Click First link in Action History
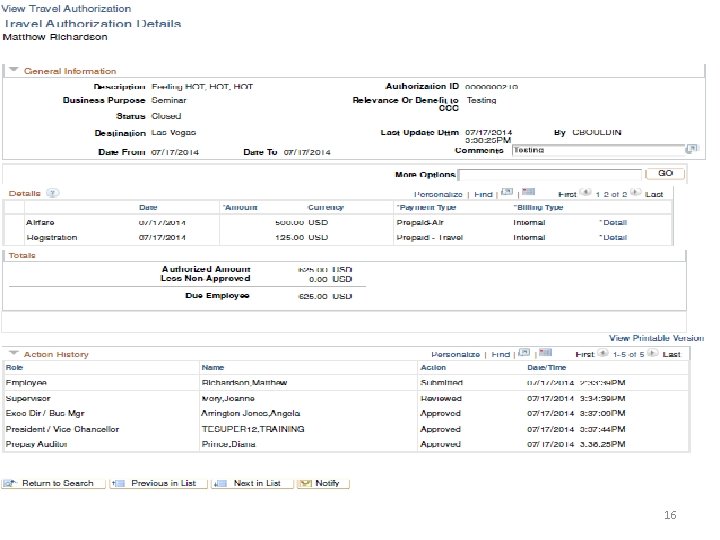Viewport: 720px width, 540px height. tap(585, 354)
